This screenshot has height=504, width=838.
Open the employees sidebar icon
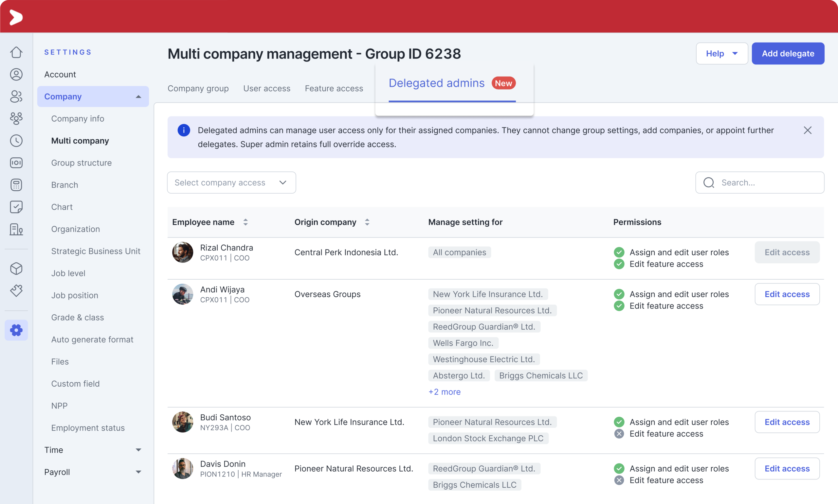coord(16,96)
